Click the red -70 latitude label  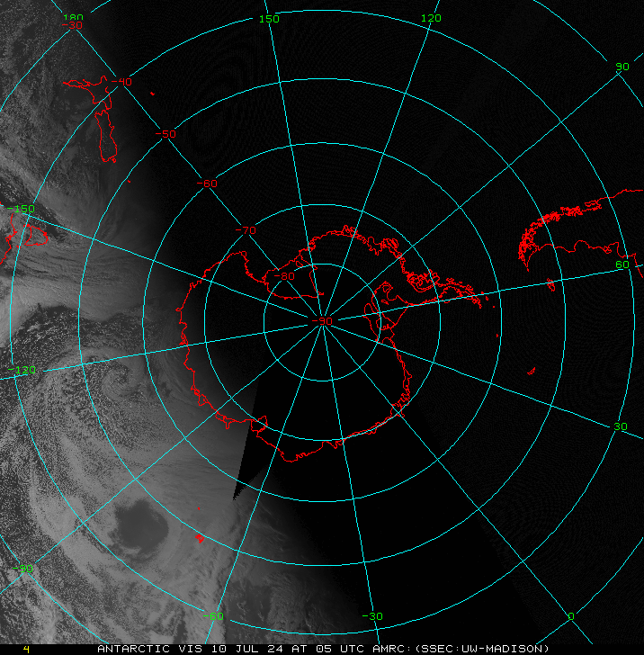(245, 230)
